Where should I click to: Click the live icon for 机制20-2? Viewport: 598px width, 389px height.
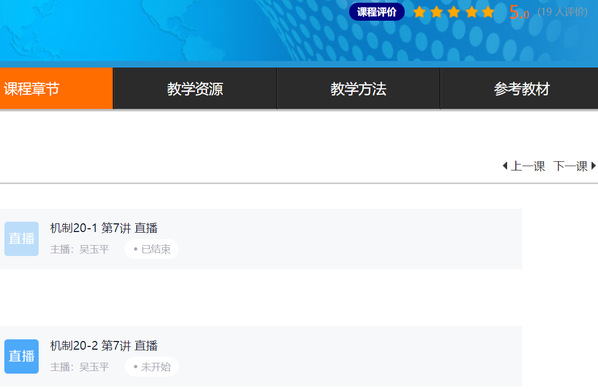click(21, 356)
